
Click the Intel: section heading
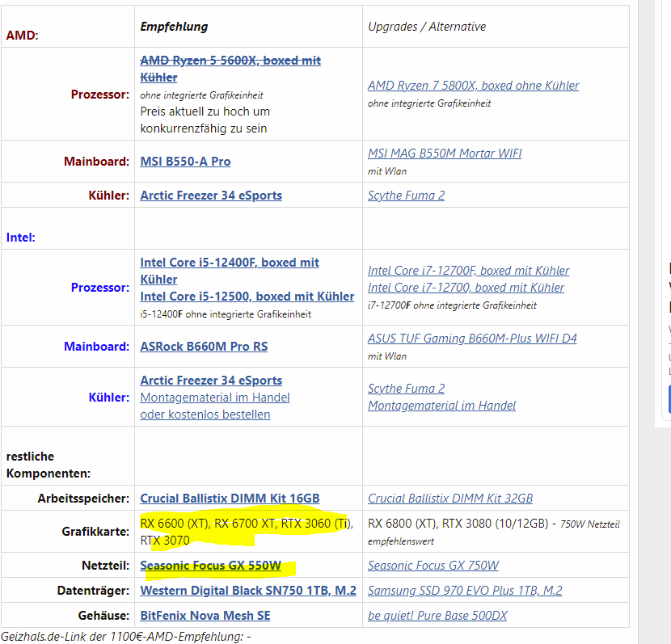[x=20, y=238]
